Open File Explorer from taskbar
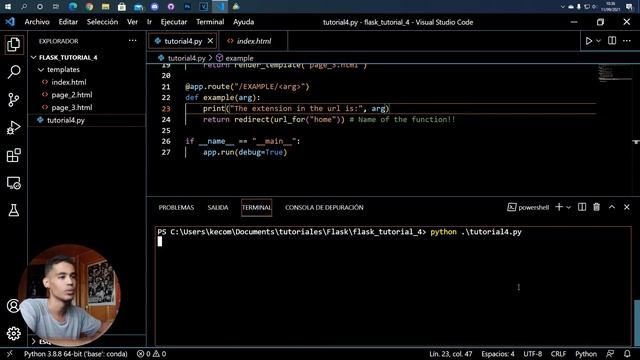The height and width of the screenshot is (360, 640). (106, 7)
